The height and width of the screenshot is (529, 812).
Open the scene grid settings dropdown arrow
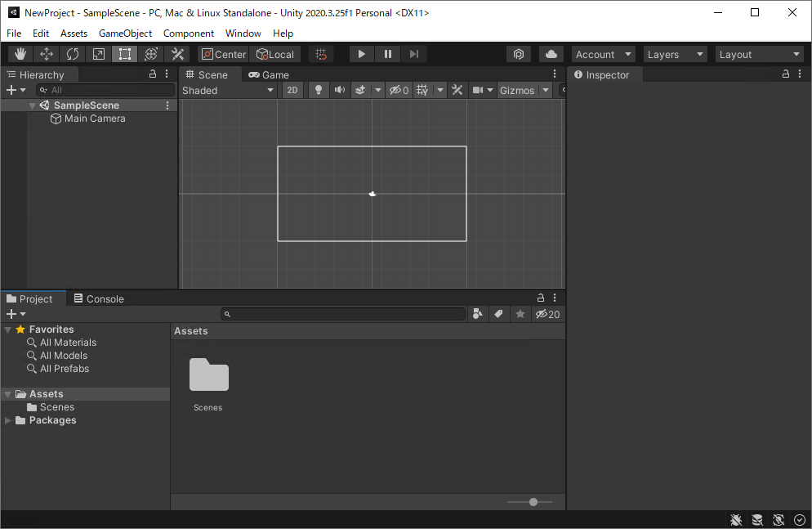pos(440,90)
